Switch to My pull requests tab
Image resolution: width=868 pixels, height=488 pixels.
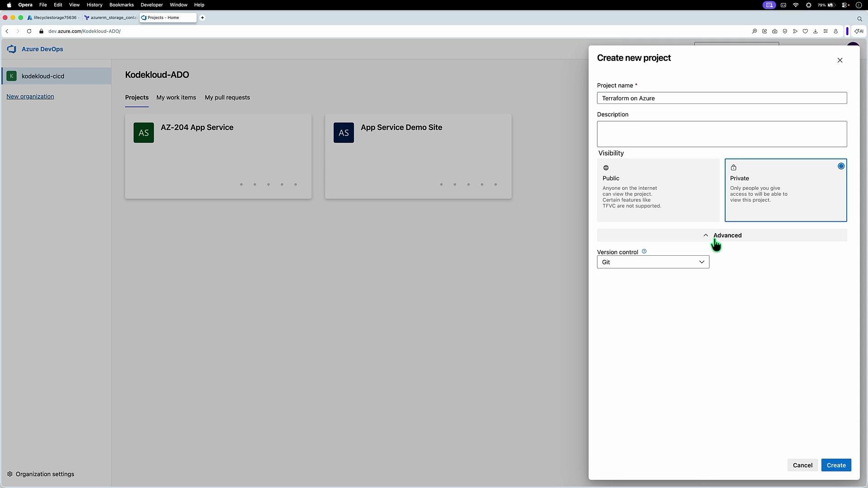pyautogui.click(x=227, y=98)
